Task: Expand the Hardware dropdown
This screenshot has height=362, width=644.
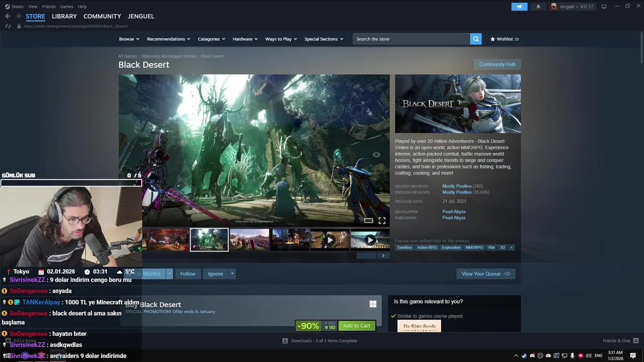Action: (245, 39)
